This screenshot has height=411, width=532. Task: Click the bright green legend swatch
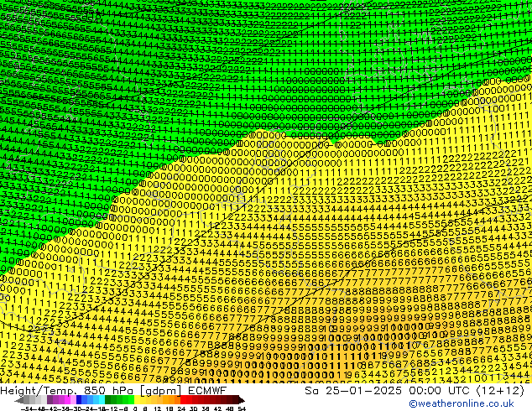[131, 400]
